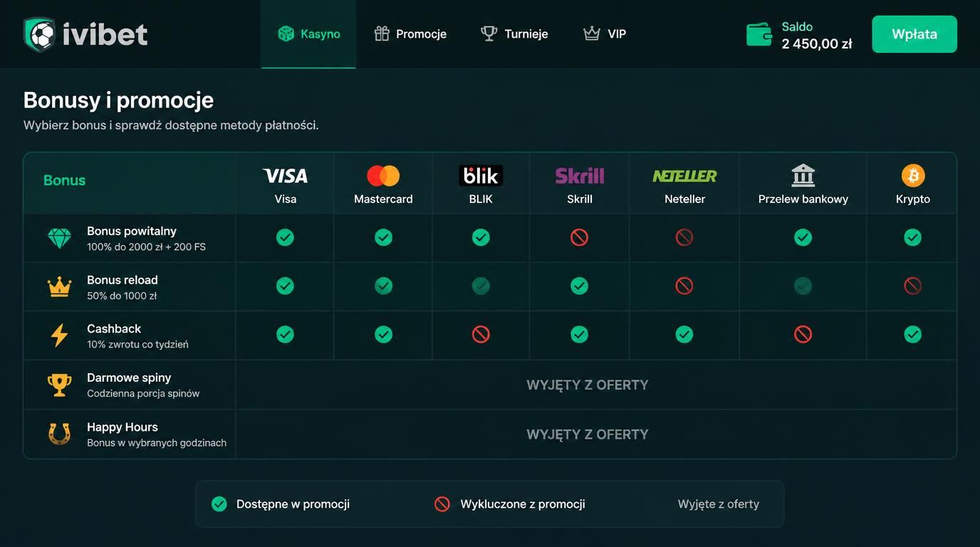Click WYJĘTY Z OFERTY in Darmowe spiny row

click(588, 385)
